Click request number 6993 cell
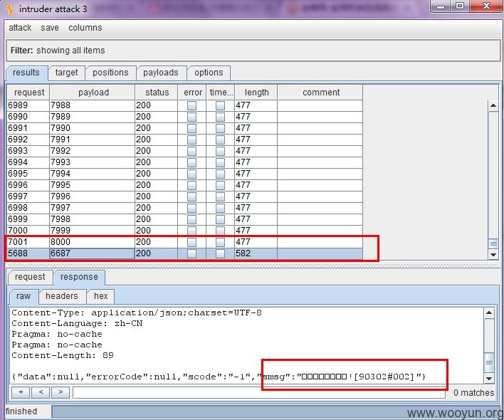The height and width of the screenshot is (420, 504). coord(28,151)
